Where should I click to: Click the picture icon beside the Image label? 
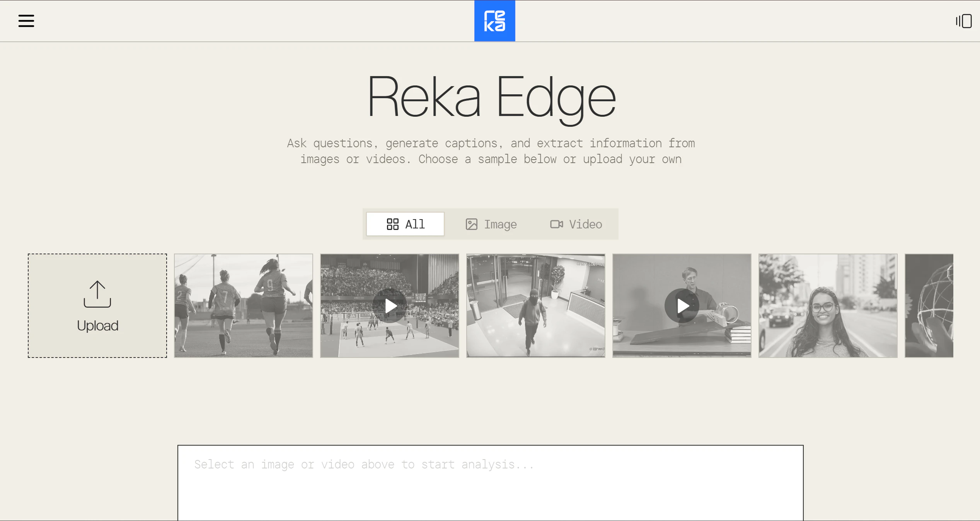point(471,224)
